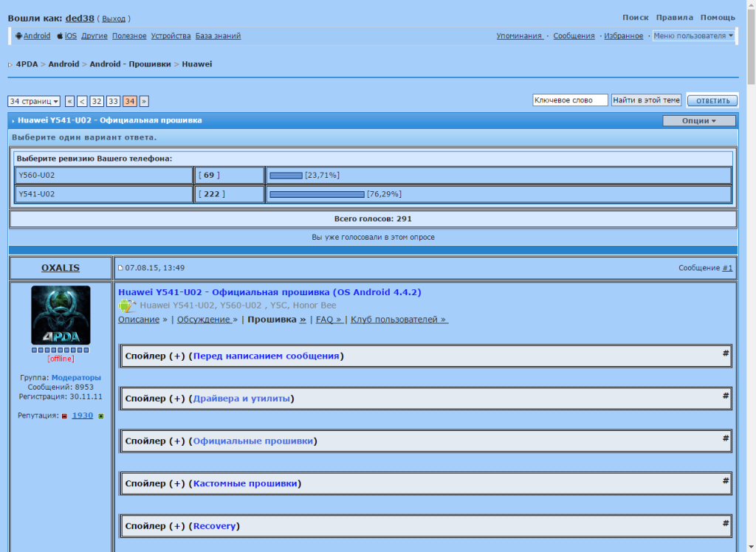
Task: Click the Модераторы group link
Action: point(76,378)
